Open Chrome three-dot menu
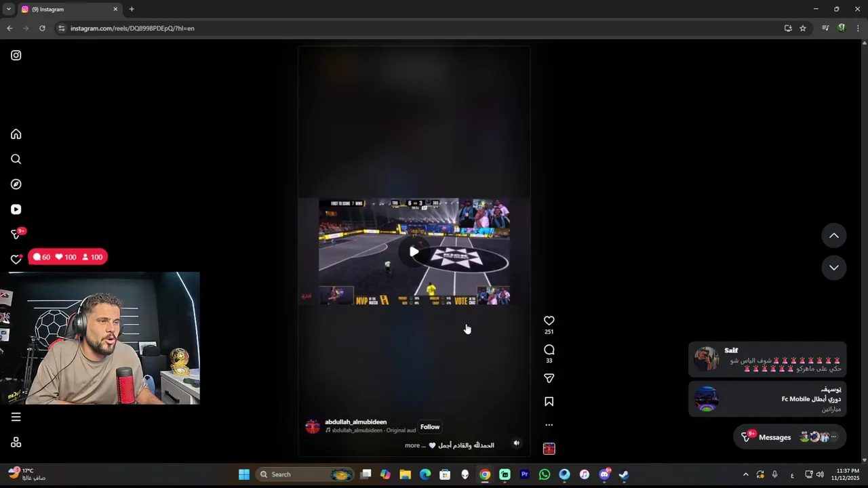Viewport: 868px width, 488px height. point(859,28)
